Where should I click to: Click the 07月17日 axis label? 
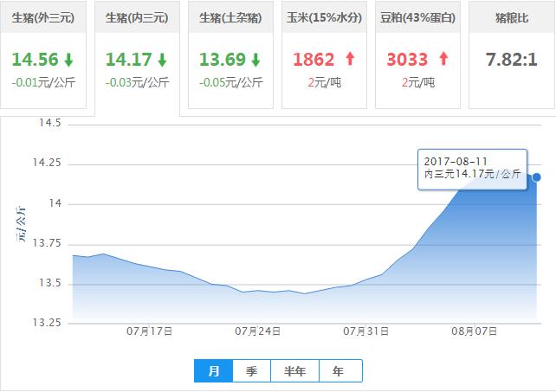point(149,331)
